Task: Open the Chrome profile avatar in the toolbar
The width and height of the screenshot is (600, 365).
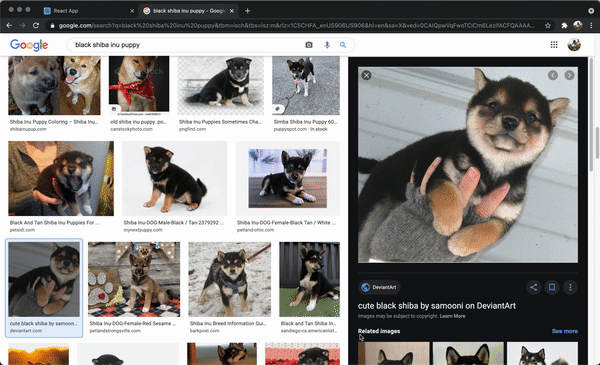Action: (x=578, y=26)
